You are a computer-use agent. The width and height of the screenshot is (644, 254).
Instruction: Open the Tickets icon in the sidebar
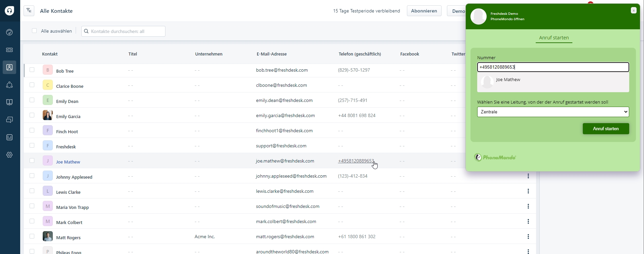(x=9, y=50)
